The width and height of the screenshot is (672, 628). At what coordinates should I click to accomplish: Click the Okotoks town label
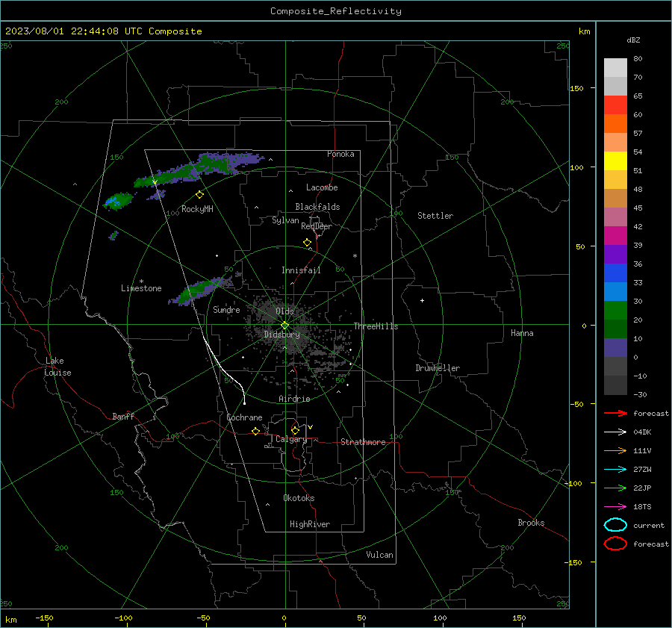tap(299, 498)
